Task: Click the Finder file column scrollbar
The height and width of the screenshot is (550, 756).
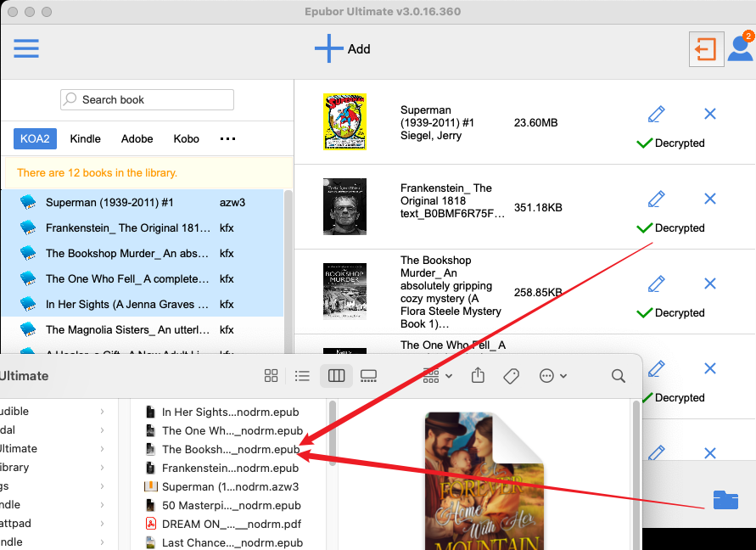Action: tap(333, 433)
